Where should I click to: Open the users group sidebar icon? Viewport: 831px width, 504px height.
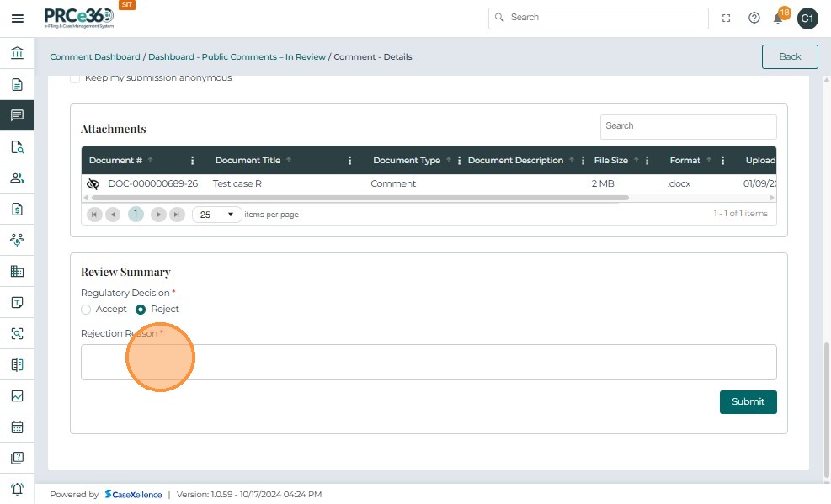click(x=17, y=178)
